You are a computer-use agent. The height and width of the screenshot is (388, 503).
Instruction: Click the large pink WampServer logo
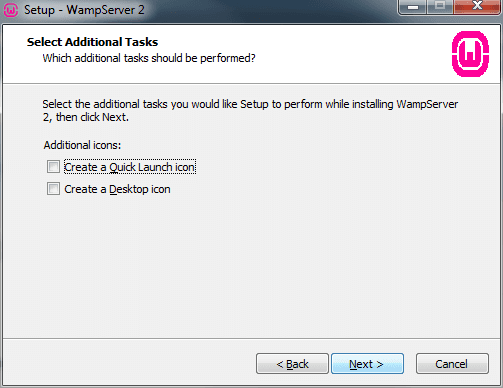click(470, 54)
